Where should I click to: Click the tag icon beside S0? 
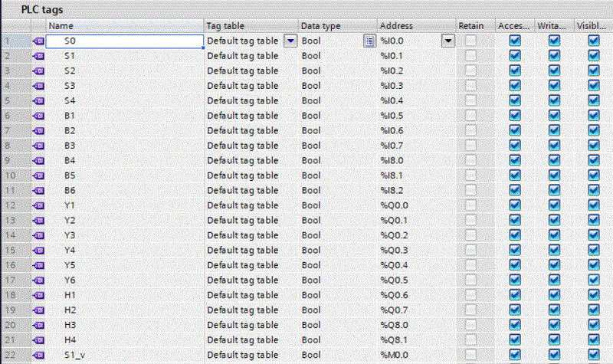38,41
